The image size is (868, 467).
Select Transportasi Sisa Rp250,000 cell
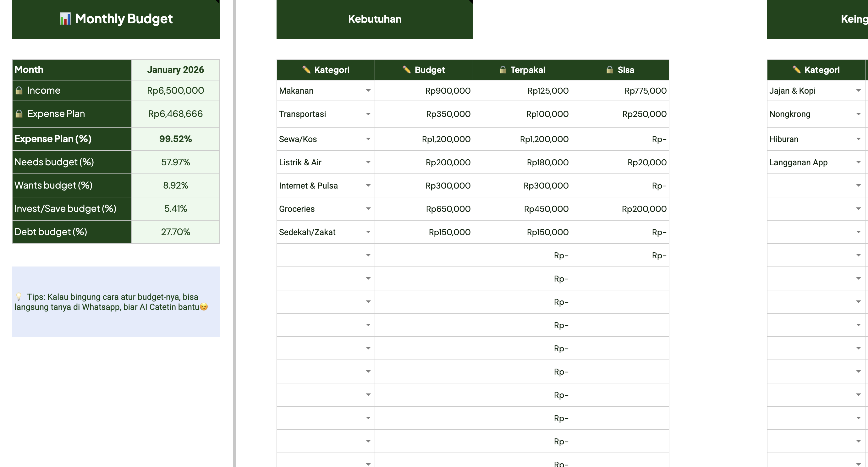coord(620,114)
